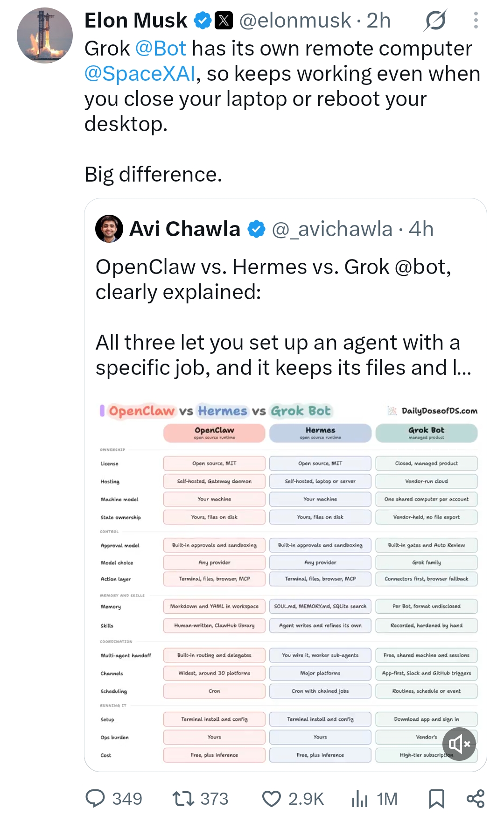Open the share menu icon
Screen dimensions: 504x815
pyautogui.click(x=476, y=799)
